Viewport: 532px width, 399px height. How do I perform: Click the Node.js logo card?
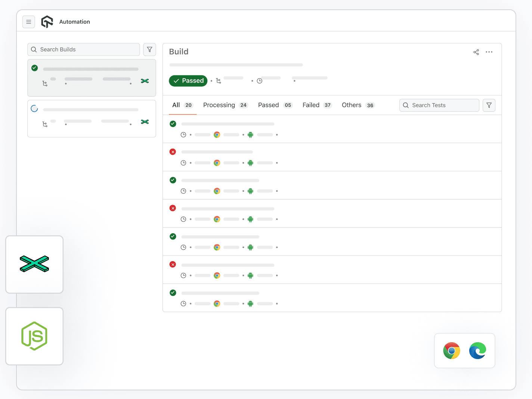34,336
